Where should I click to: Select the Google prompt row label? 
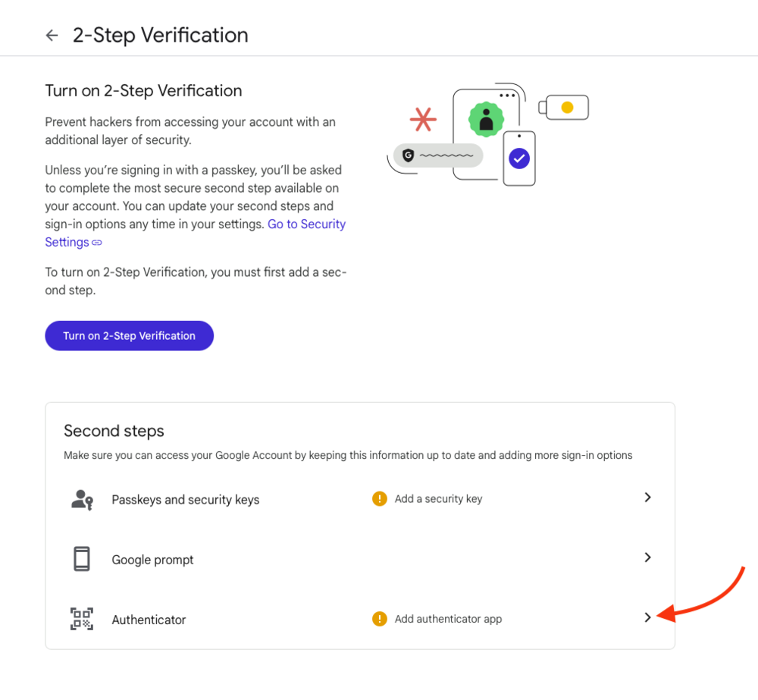tap(152, 560)
